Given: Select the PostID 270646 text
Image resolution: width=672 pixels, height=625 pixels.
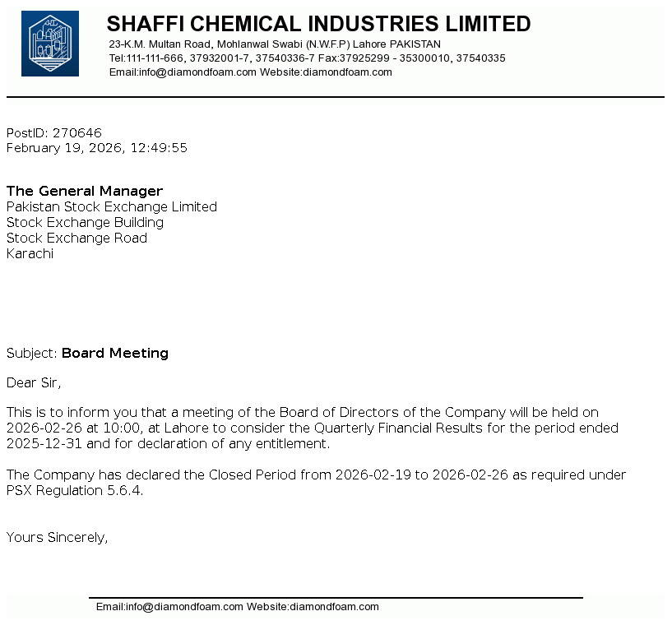Looking at the screenshot, I should pyautogui.click(x=54, y=132).
